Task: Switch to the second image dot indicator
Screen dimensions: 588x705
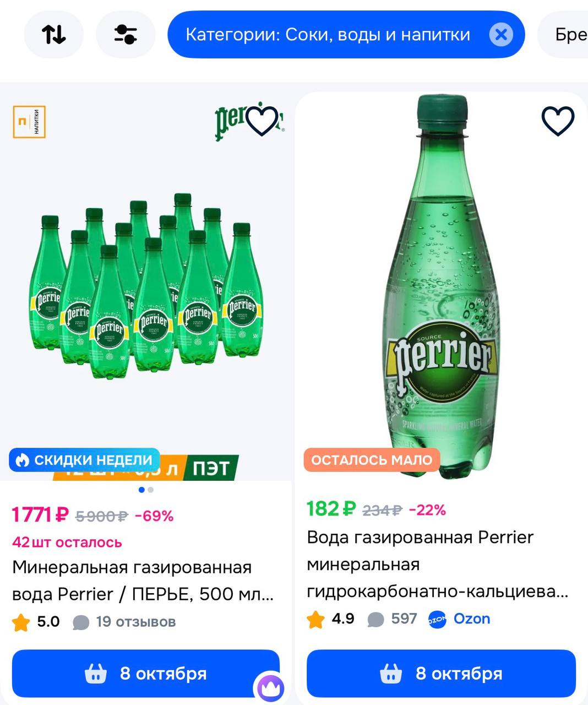Action: (x=151, y=490)
